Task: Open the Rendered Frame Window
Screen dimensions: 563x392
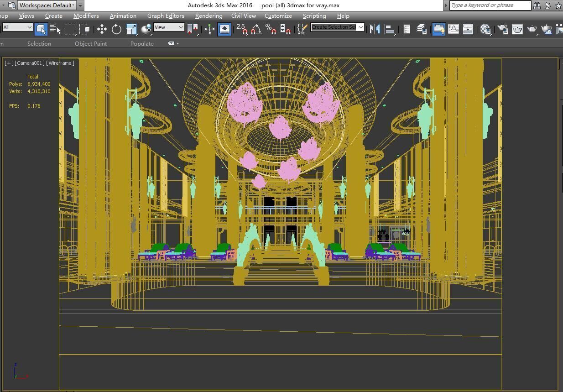Action: [517, 29]
